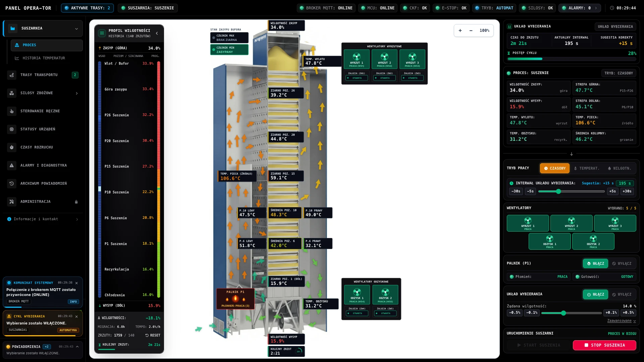Select Wyrzut 1 fan in Wentylatory panel
The image size is (644, 362).
tap(528, 223)
